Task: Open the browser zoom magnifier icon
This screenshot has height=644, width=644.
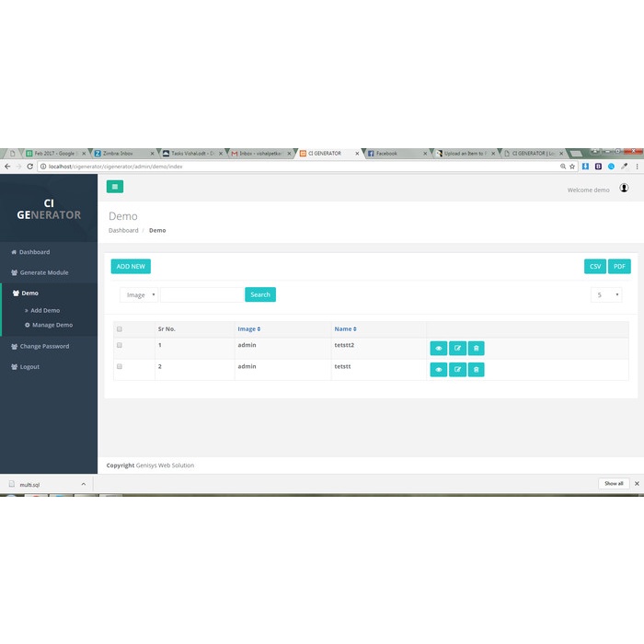Action: (563, 167)
